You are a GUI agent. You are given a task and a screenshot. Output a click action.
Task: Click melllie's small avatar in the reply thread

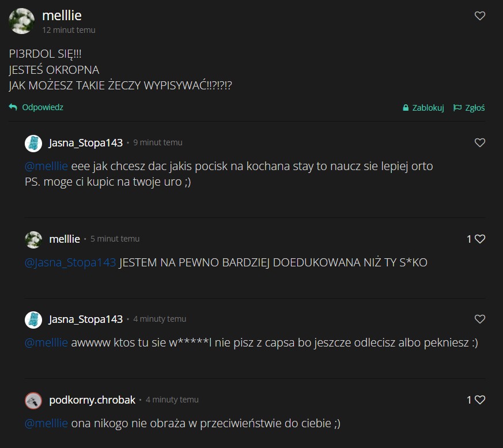point(33,240)
